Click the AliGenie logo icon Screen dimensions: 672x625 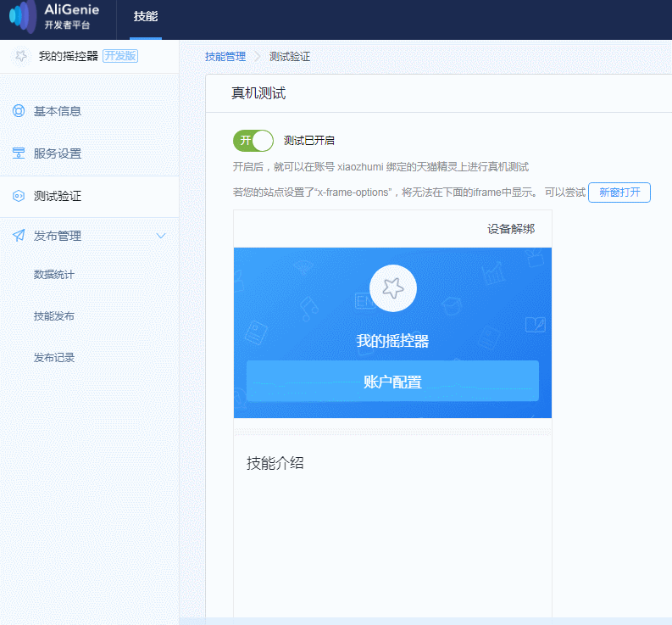click(23, 16)
